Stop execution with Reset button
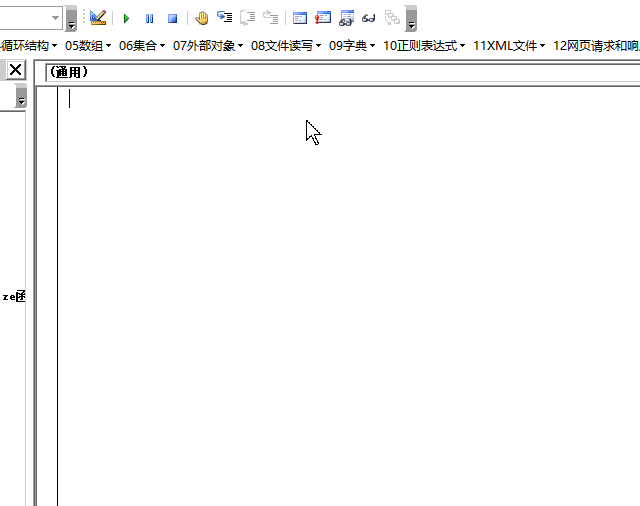Viewport: 640px width, 506px height. (173, 18)
